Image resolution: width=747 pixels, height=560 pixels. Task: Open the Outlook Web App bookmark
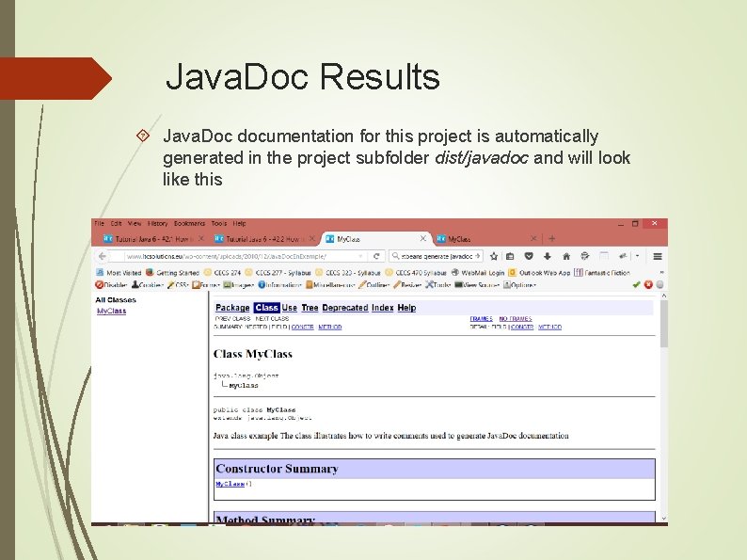tap(539, 273)
